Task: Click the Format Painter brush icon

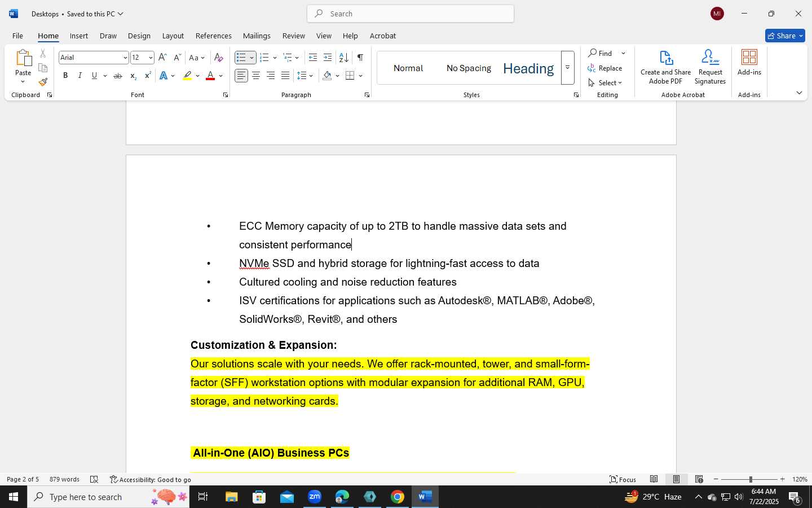Action: pyautogui.click(x=43, y=82)
